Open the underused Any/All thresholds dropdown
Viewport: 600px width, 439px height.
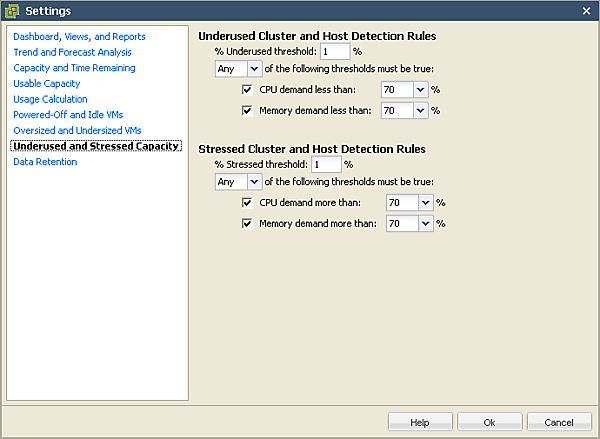(254, 69)
